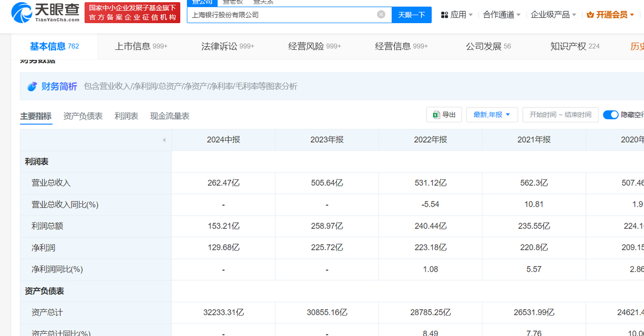Click the 净利润 row label
644x336 pixels.
tap(43, 247)
